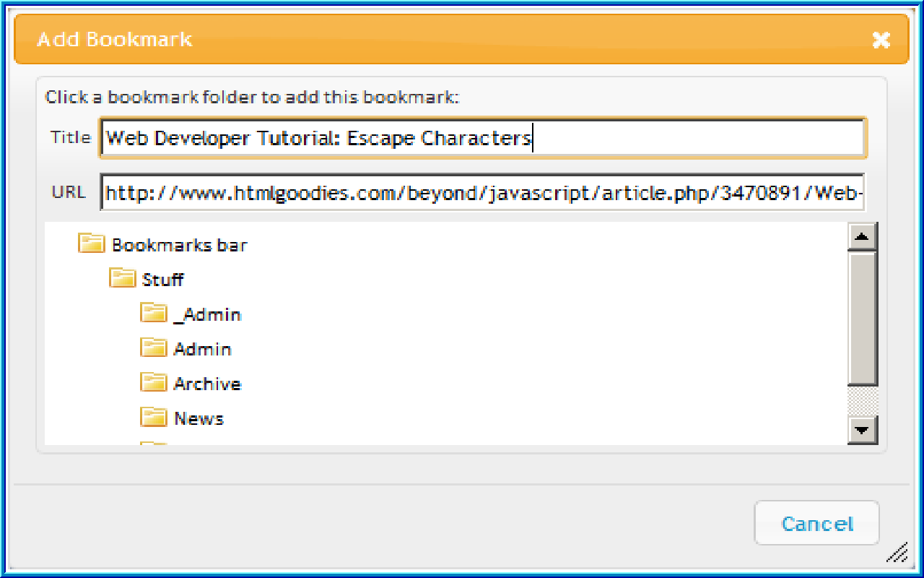Image resolution: width=924 pixels, height=578 pixels.
Task: Click the _Admin folder icon
Action: [153, 313]
